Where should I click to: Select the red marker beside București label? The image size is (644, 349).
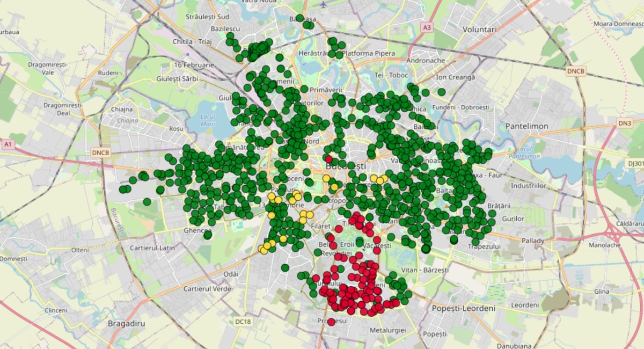pyautogui.click(x=329, y=159)
